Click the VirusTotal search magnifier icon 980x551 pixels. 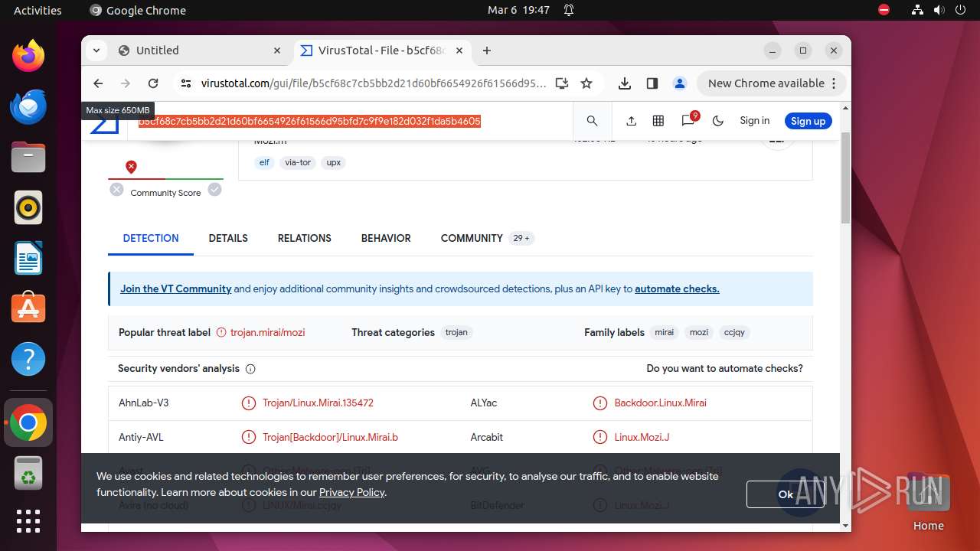pos(592,121)
